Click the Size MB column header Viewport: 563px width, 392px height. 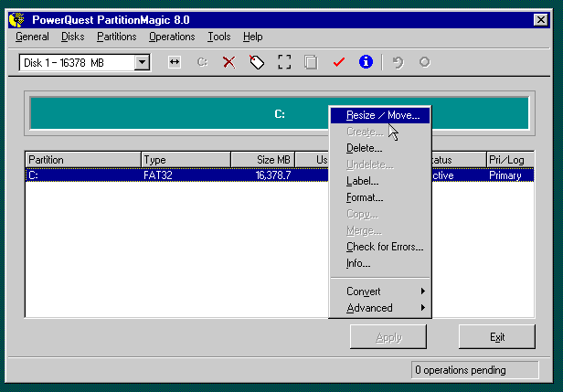coord(262,160)
